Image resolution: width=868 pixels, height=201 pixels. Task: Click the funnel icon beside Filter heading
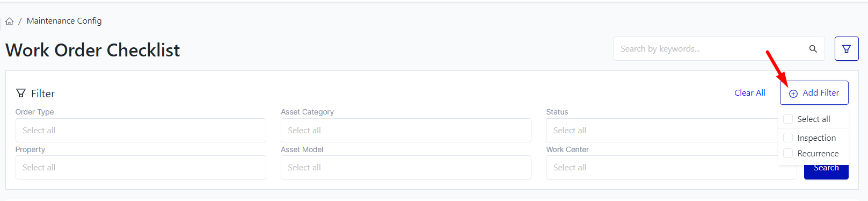21,94
